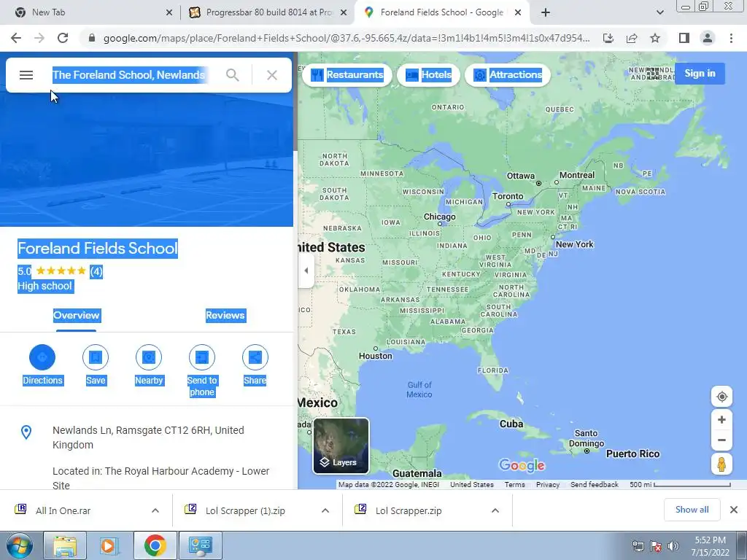Zoom out with the minus button
Viewport: 747px width, 560px height.
(x=721, y=440)
